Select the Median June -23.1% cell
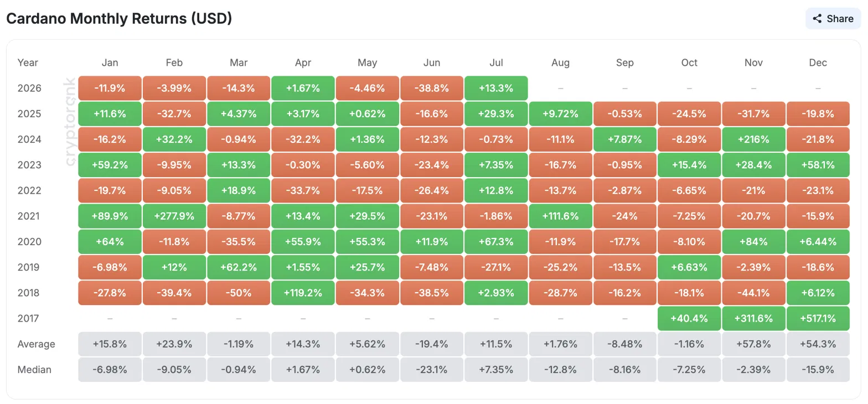 click(x=432, y=369)
